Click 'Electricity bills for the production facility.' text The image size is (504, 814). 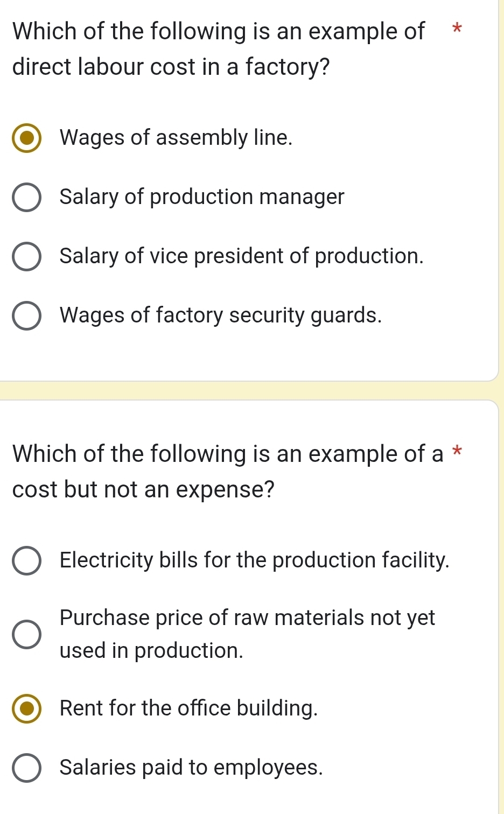tap(254, 560)
